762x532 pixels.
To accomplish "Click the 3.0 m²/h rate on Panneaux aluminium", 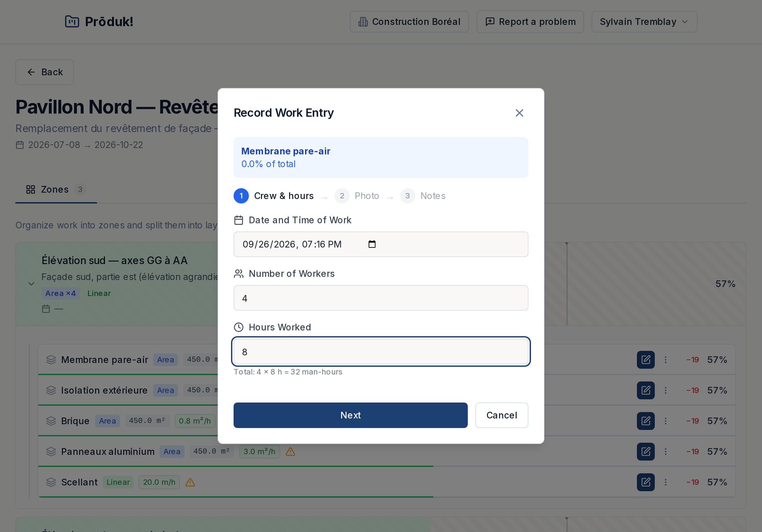I will click(x=259, y=451).
